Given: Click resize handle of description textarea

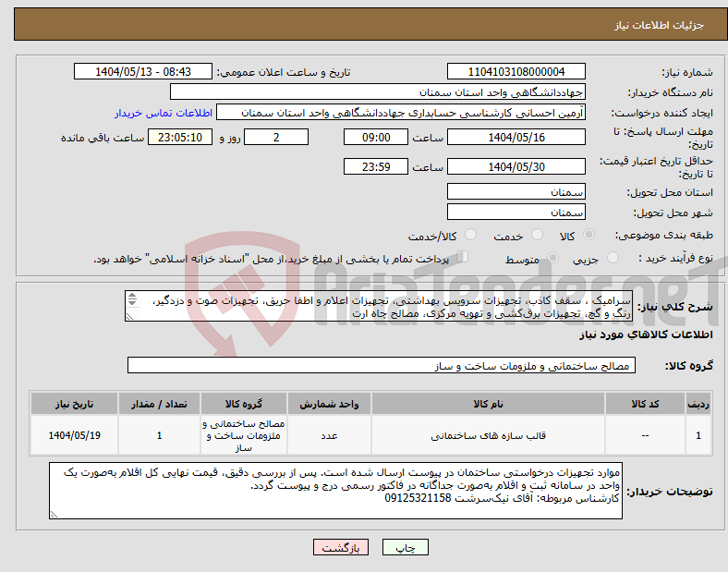Looking at the screenshot, I should [x=129, y=316].
